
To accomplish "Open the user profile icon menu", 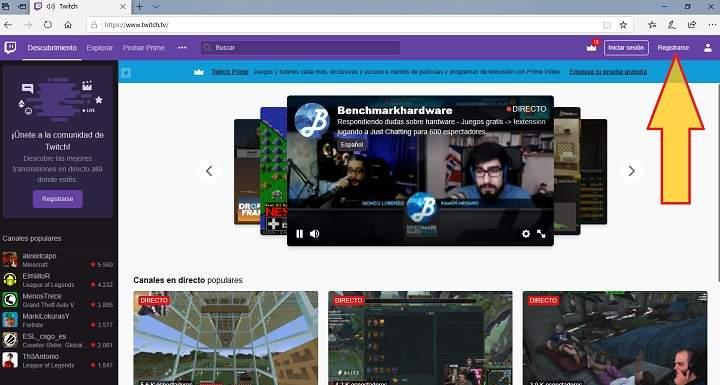I will click(708, 48).
